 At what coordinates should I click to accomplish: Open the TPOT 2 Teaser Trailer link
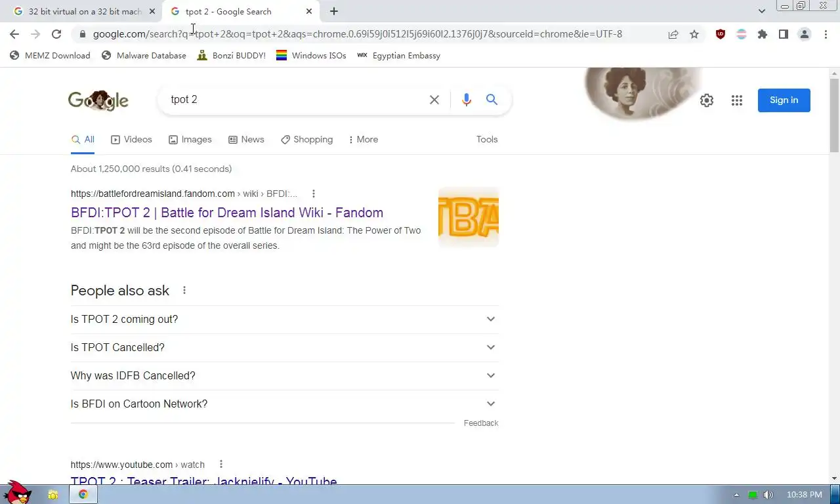(x=204, y=481)
